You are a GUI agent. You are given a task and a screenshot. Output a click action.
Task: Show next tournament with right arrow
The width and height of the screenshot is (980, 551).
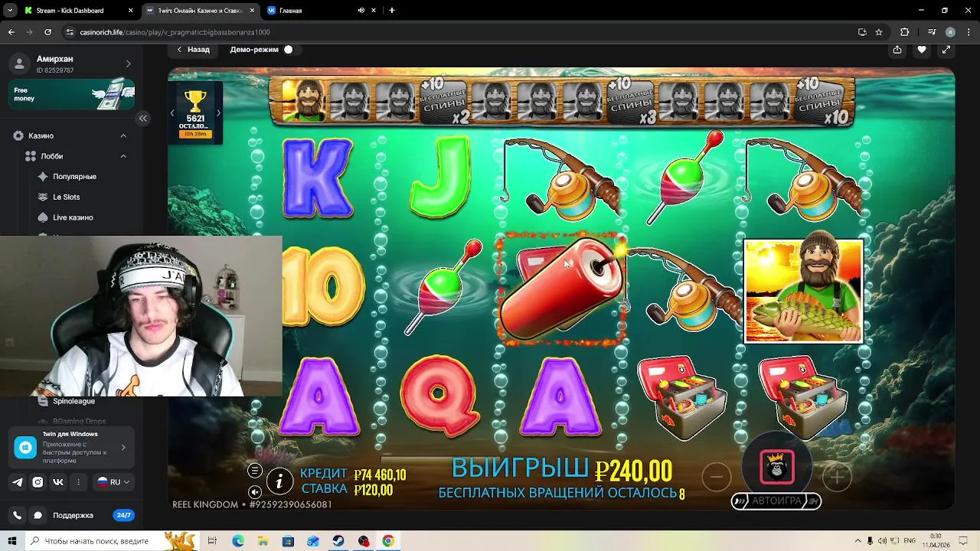point(218,113)
